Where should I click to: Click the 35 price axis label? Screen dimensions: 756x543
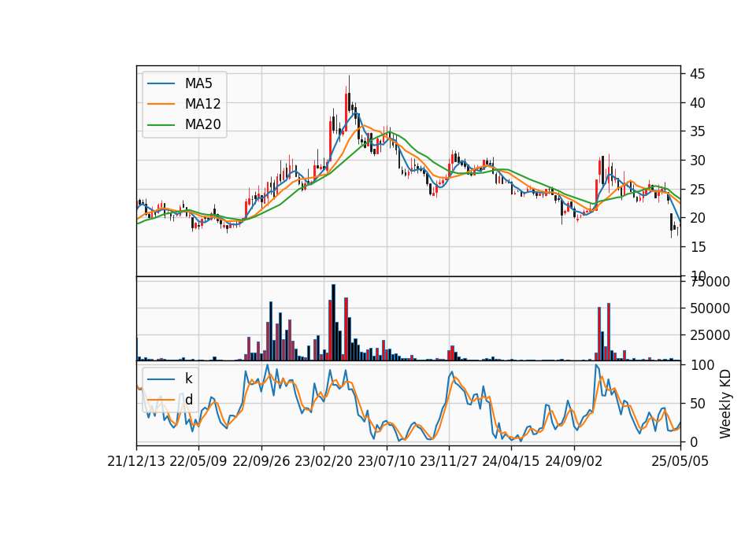coord(697,131)
